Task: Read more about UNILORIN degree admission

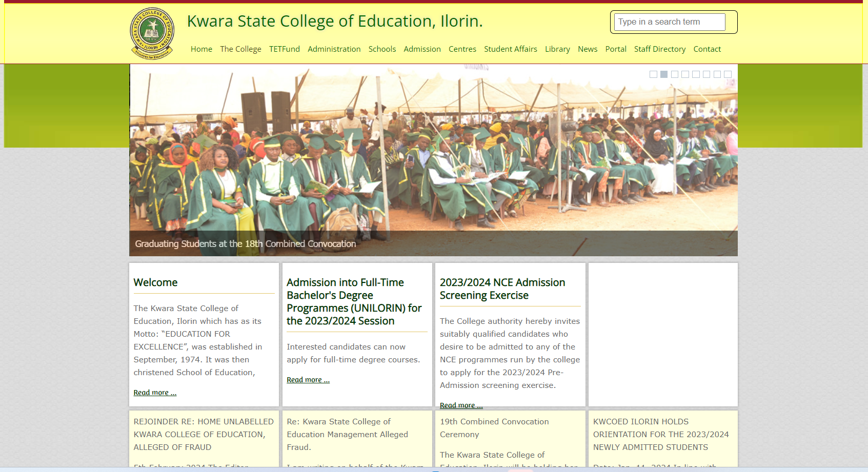Action: coord(308,380)
